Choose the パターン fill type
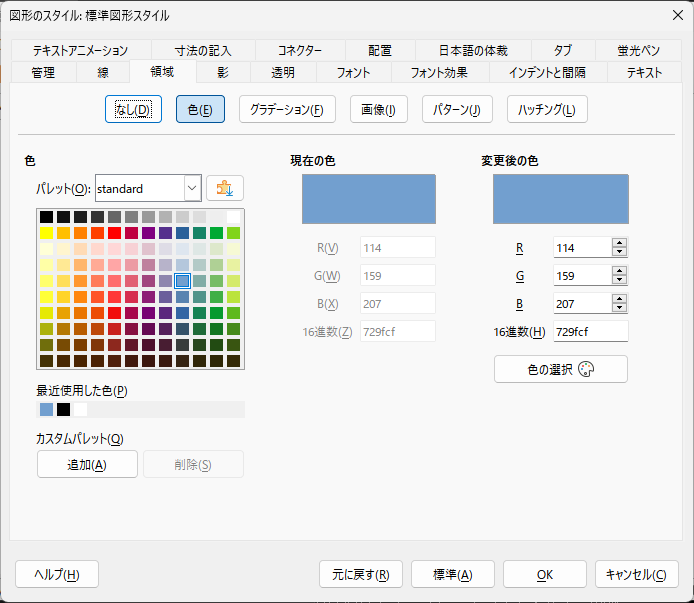This screenshot has width=694, height=603. pyautogui.click(x=457, y=109)
